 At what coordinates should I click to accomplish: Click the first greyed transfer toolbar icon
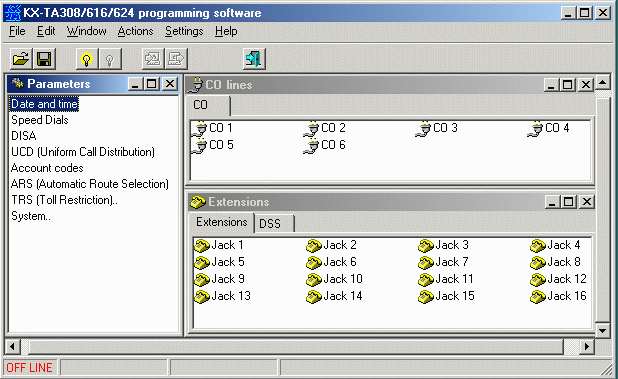click(x=153, y=59)
